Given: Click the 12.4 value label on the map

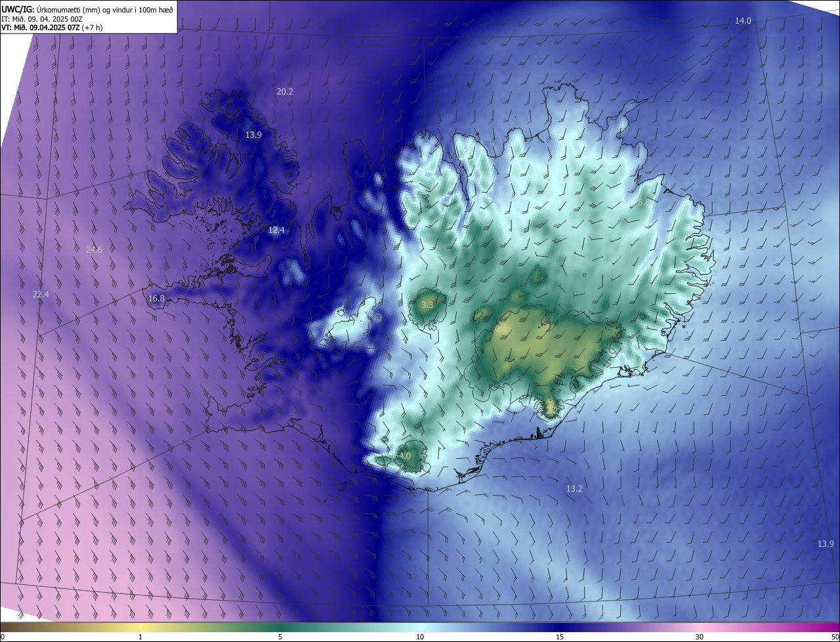Looking at the screenshot, I should tap(276, 230).
